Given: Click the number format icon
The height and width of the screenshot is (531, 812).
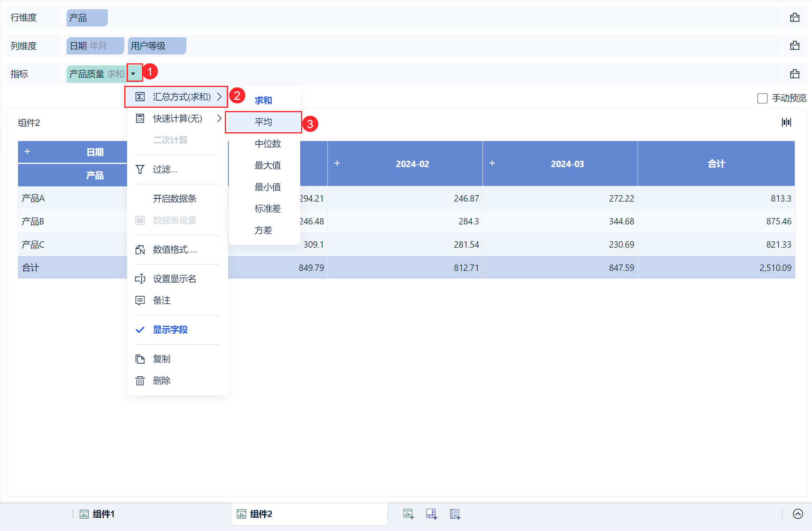Looking at the screenshot, I should click(140, 250).
